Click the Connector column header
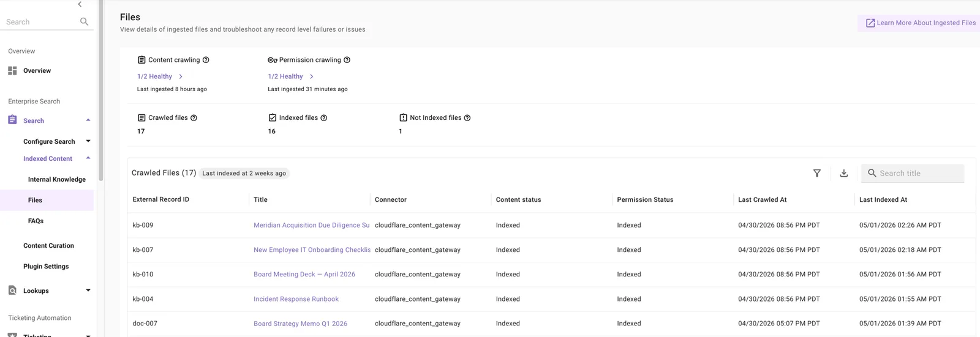 point(391,199)
